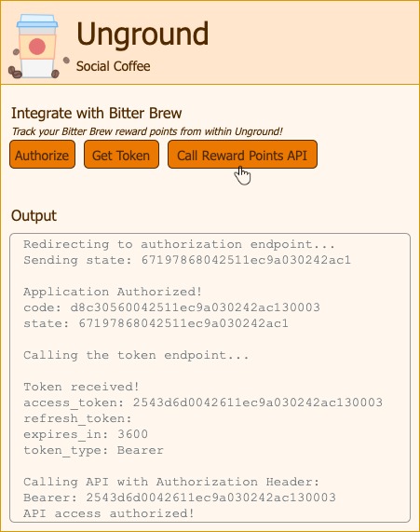Viewport: 420px width, 532px height.
Task: Click the expires_in: 3600 line
Action: coord(86,434)
